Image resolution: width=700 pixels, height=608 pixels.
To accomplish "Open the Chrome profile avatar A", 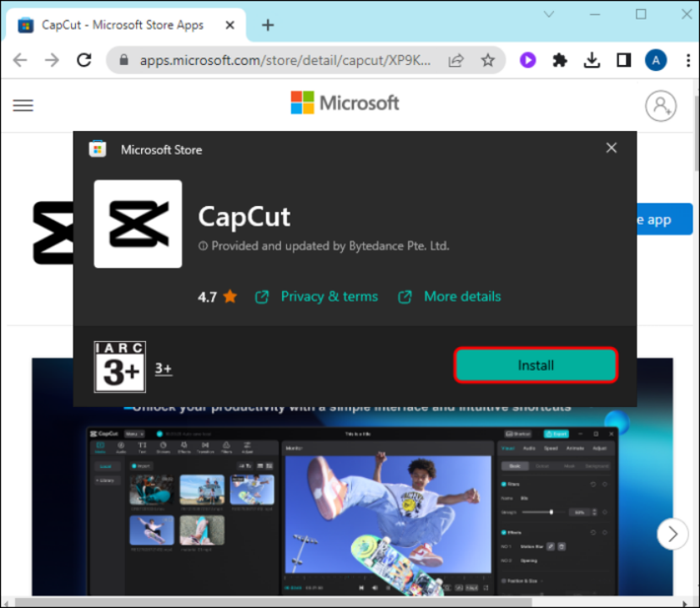I will coord(656,60).
